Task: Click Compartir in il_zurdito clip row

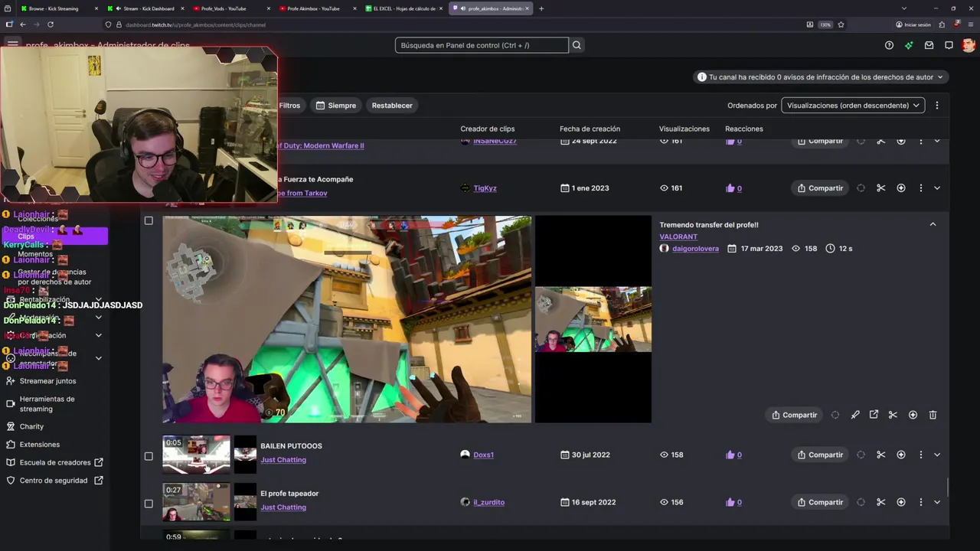Action: [820, 502]
